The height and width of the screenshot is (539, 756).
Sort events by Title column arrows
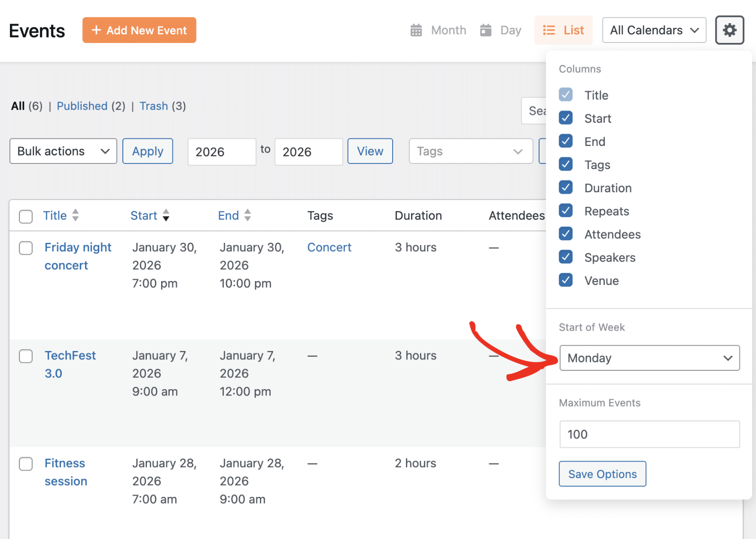click(75, 215)
